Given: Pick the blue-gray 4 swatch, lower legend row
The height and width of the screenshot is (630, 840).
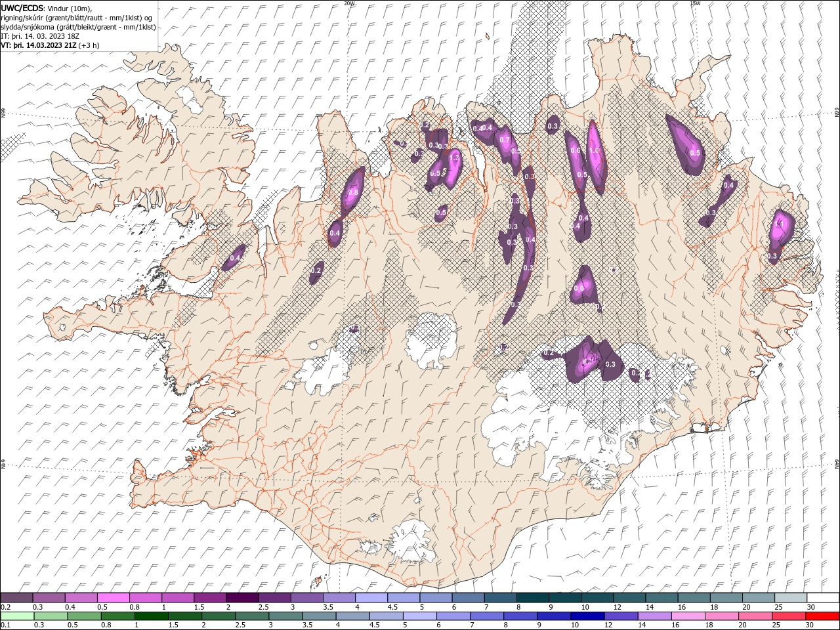Looking at the screenshot, I should click(x=353, y=616).
